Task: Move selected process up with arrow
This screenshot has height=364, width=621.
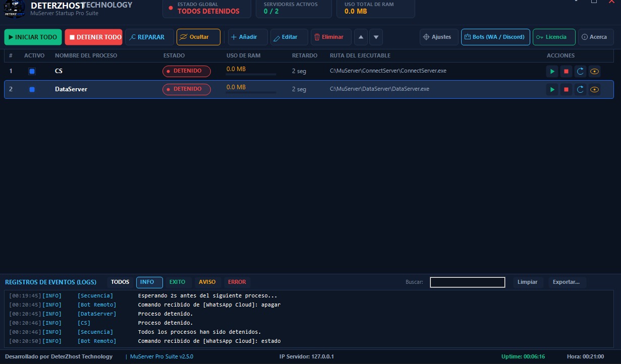Action: (x=361, y=37)
